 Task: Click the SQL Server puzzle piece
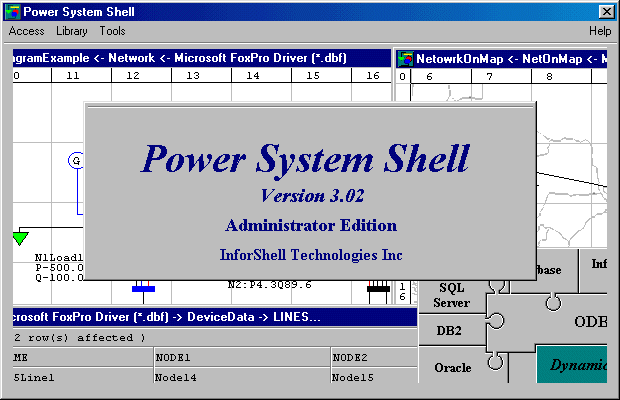point(452,295)
